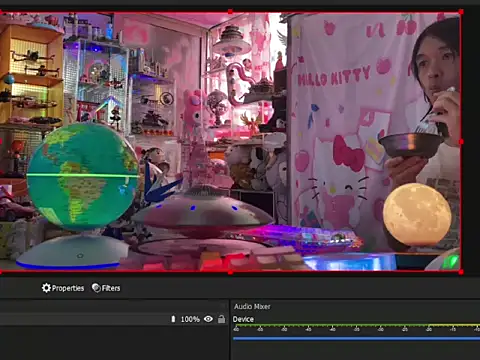
Task: Toggle source visibility with eye icon
Action: [208, 319]
